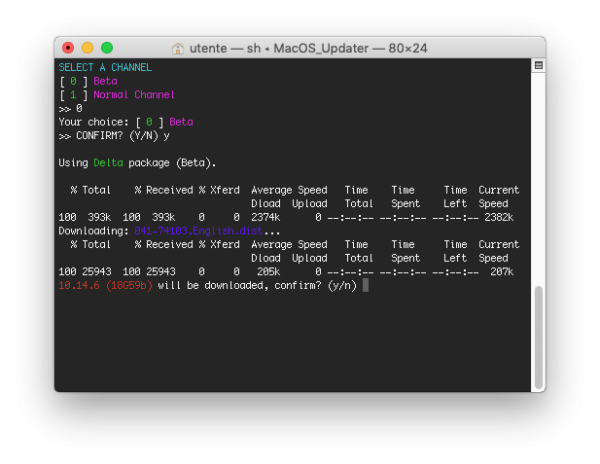Click the '205k' download speed value
600x464 pixels.
268,272
